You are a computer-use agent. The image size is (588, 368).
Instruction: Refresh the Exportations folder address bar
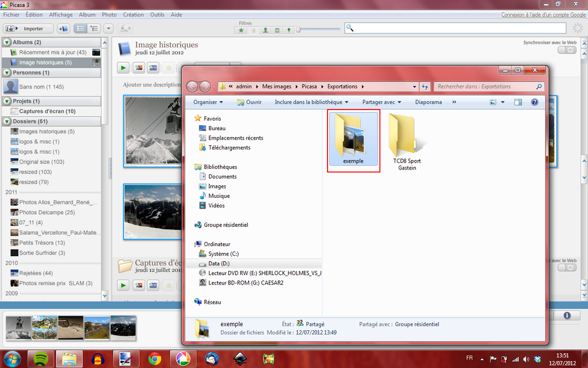coord(425,87)
